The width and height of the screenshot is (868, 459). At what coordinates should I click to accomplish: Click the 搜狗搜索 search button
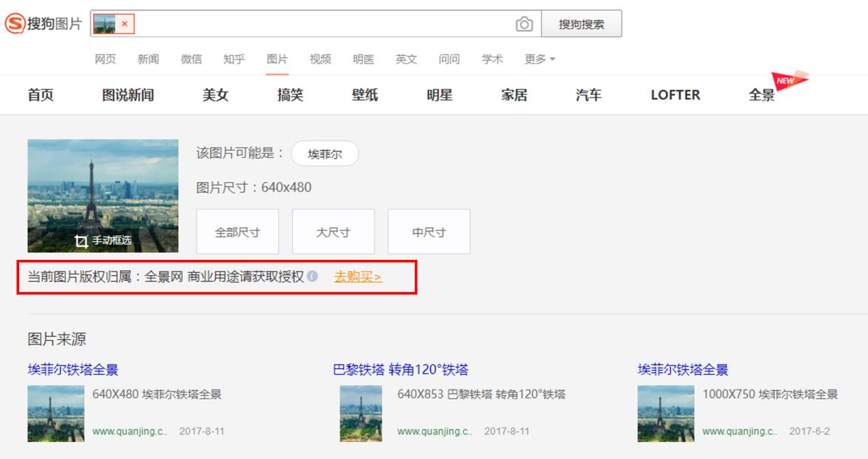[x=581, y=23]
